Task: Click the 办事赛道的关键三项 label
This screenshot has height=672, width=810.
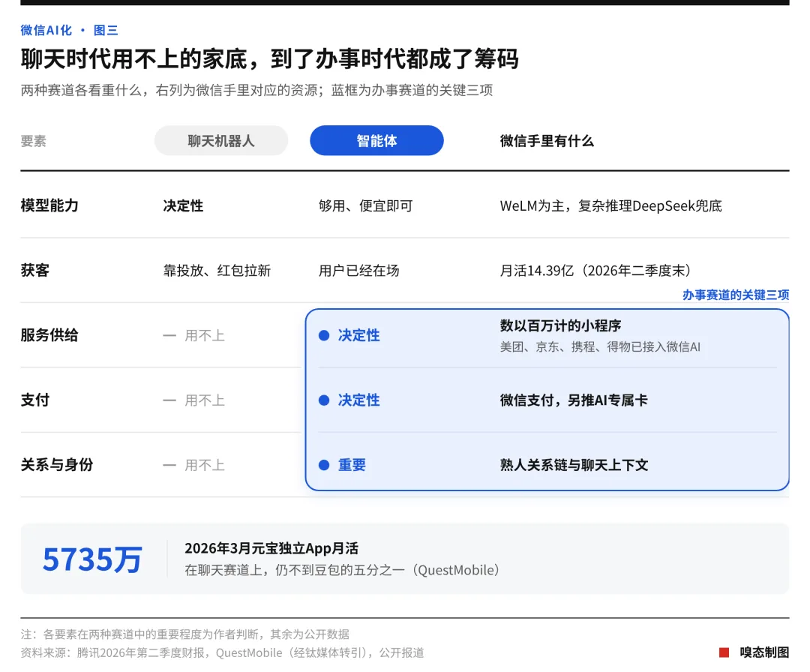Action: [736, 295]
